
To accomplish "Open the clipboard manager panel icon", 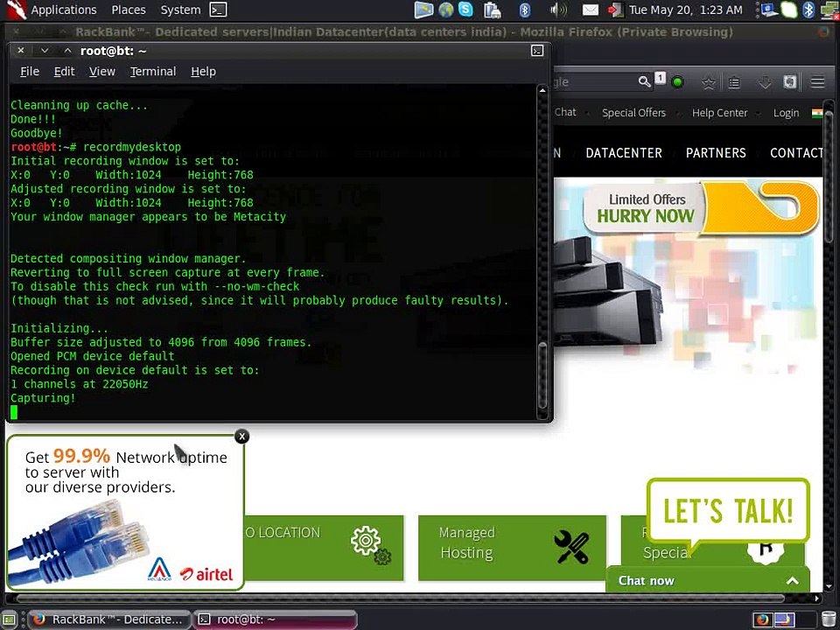I will pos(492,10).
